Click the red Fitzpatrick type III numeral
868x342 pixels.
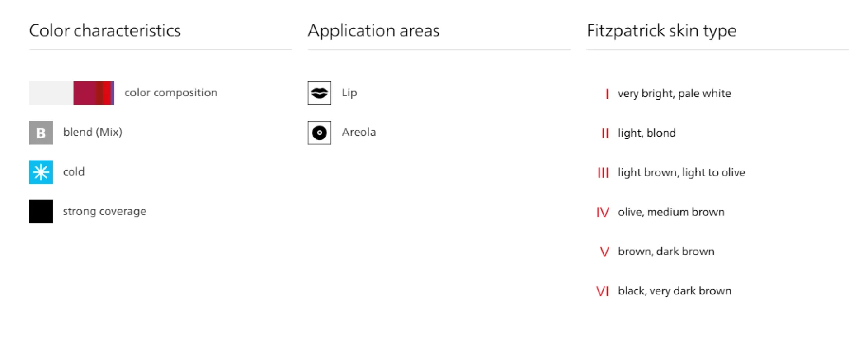point(603,173)
